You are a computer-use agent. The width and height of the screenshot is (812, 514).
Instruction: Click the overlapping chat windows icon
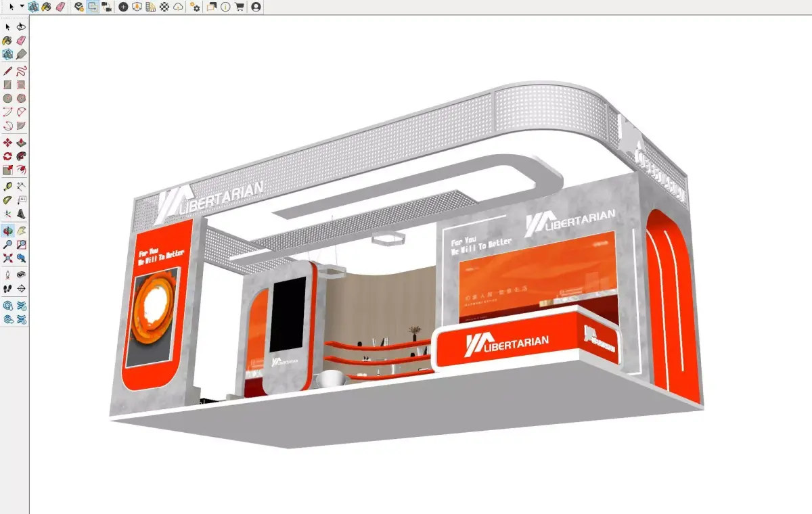[x=212, y=6]
